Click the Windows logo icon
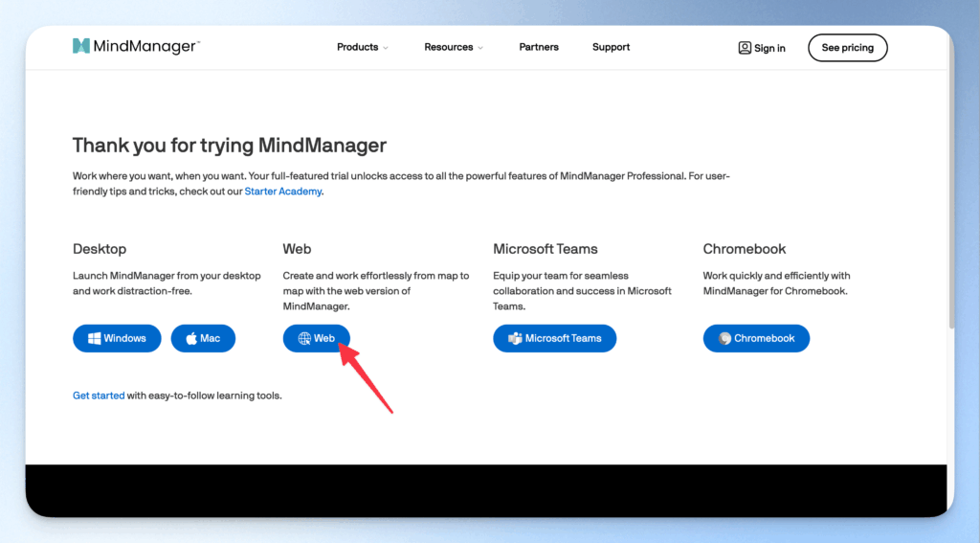Screen dimensions: 980x543 (95, 338)
